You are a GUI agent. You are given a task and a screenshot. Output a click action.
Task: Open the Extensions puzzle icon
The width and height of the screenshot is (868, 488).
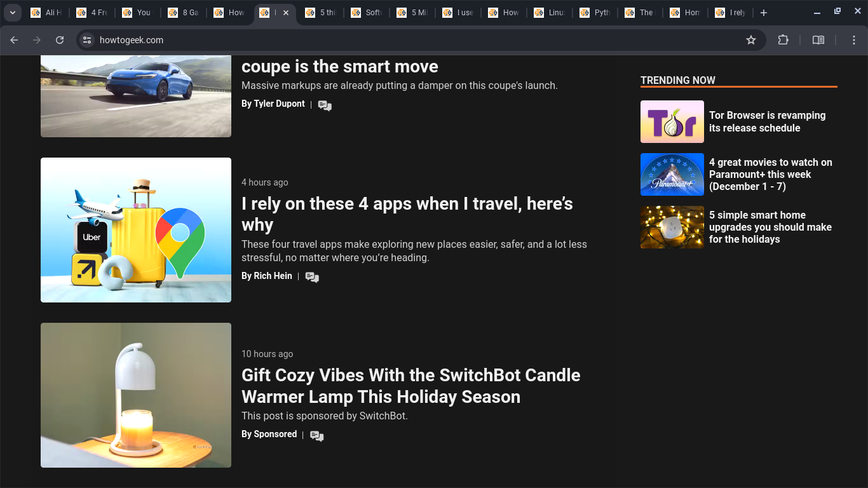tap(783, 40)
